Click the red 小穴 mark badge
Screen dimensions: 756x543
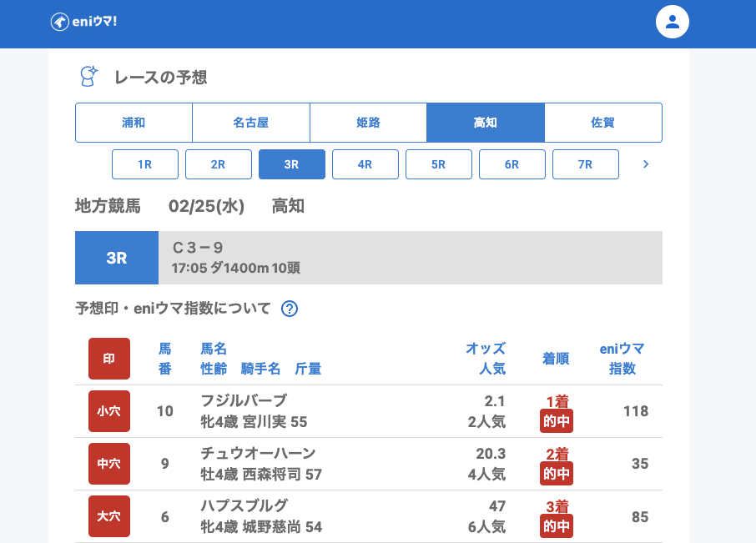click(x=109, y=411)
